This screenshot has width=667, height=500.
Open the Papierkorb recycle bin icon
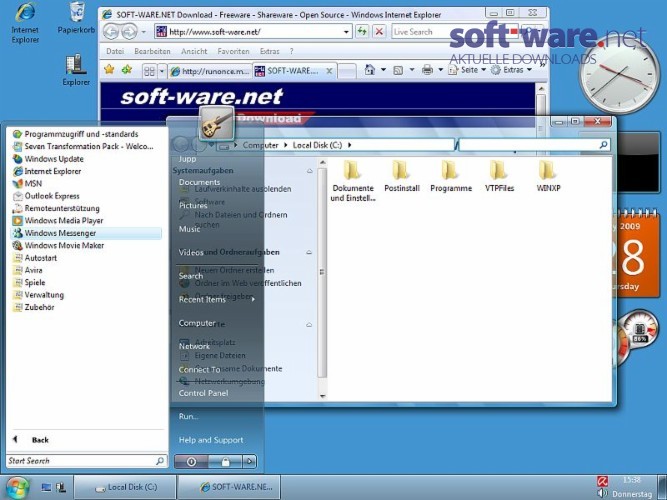pos(76,18)
